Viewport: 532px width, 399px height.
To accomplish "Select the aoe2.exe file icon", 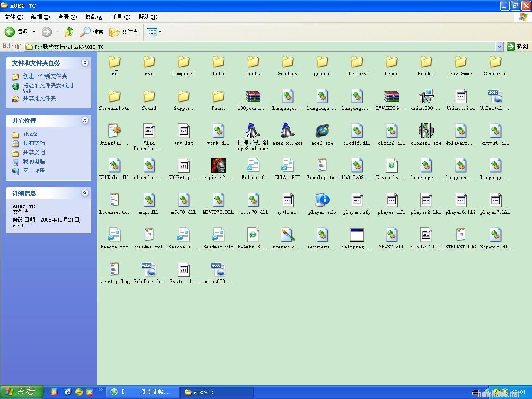I will pos(322,131).
